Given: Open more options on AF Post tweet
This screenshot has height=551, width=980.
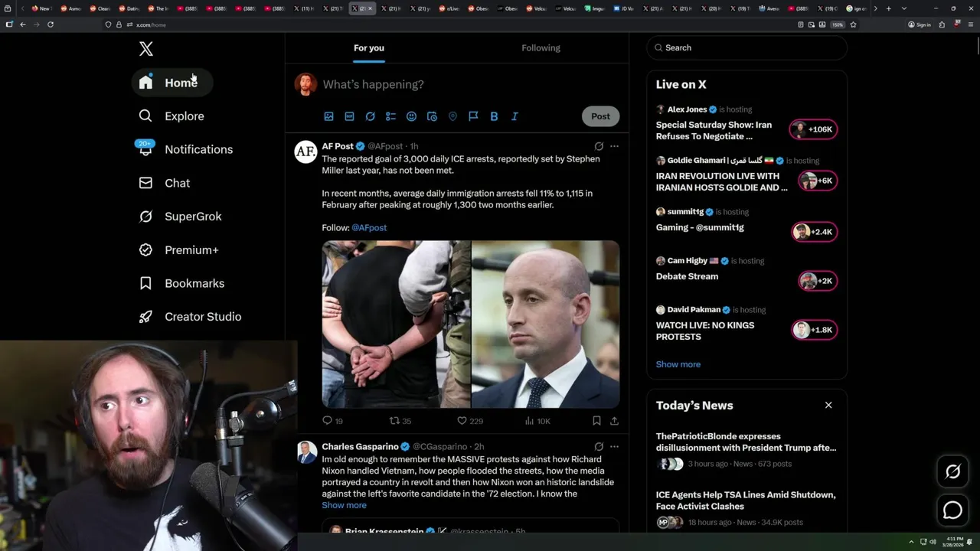Looking at the screenshot, I should pos(614,146).
